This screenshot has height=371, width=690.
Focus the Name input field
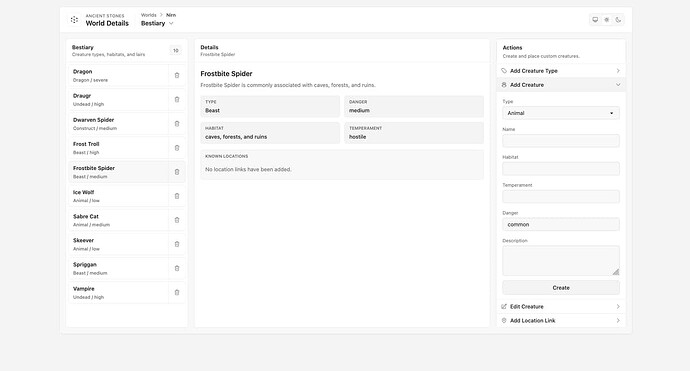(561, 141)
